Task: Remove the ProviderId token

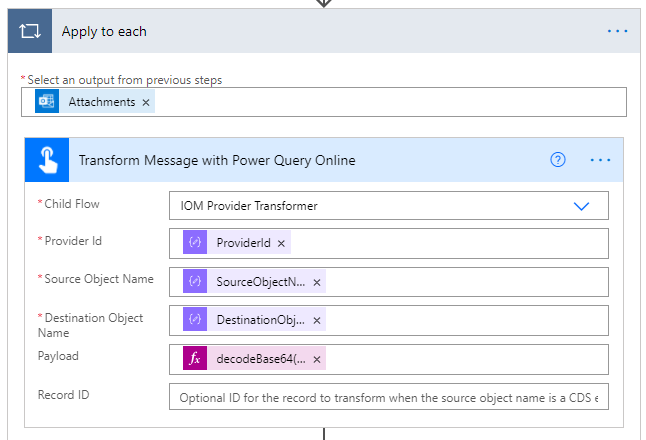Action: (281, 243)
